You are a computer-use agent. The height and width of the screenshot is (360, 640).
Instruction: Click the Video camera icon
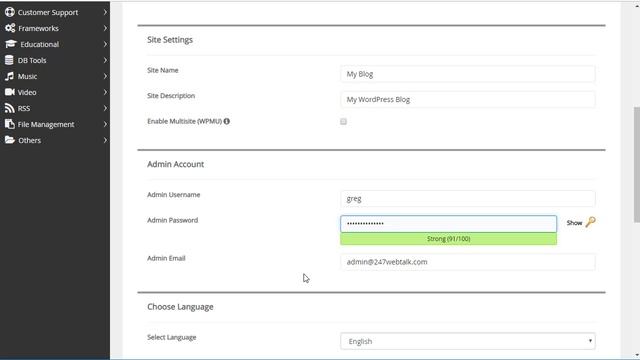[x=10, y=92]
